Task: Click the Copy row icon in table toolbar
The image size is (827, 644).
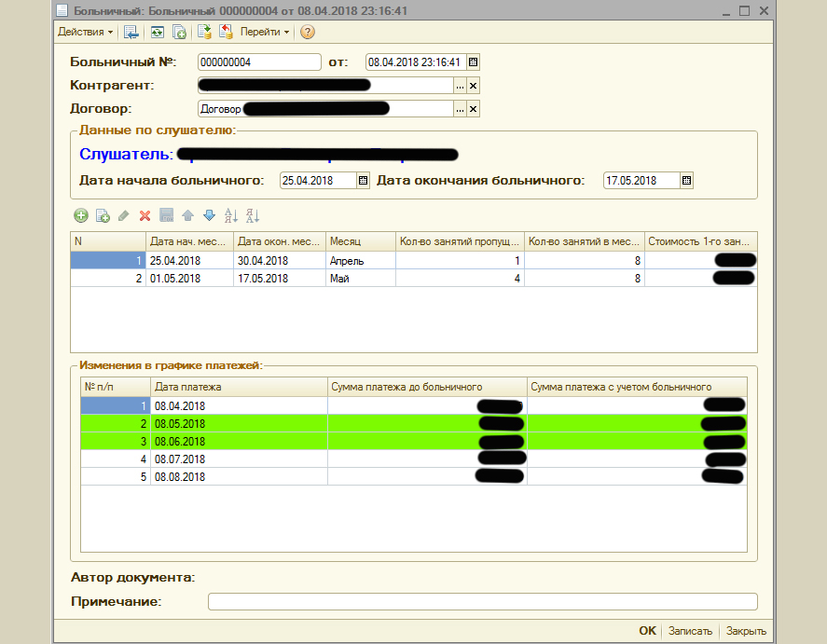Action: tap(103, 215)
